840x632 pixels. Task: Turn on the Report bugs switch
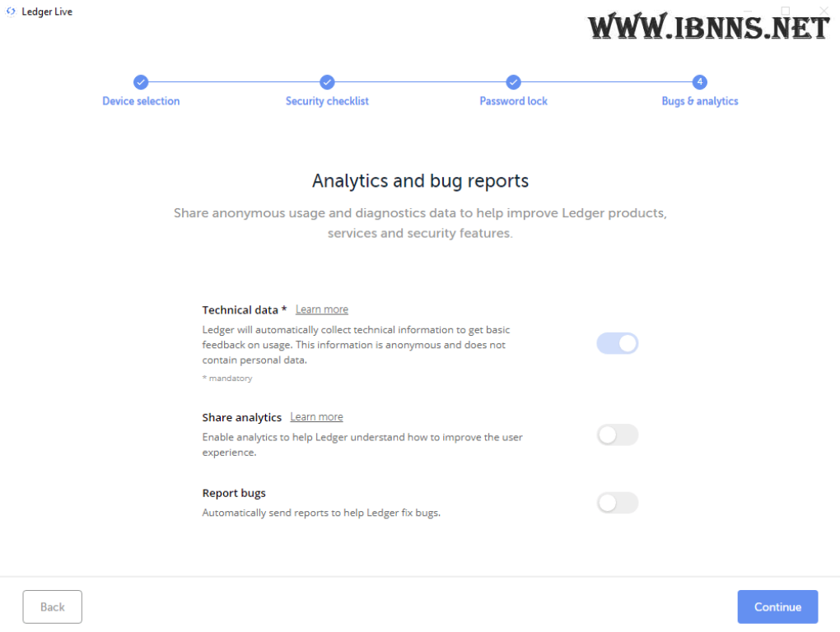coord(617,503)
